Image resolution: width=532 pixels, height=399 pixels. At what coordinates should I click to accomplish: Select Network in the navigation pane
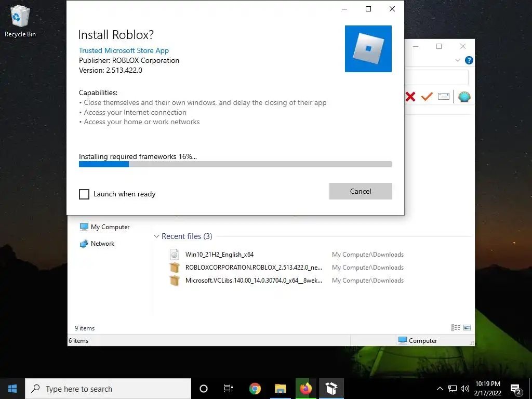click(x=97, y=244)
